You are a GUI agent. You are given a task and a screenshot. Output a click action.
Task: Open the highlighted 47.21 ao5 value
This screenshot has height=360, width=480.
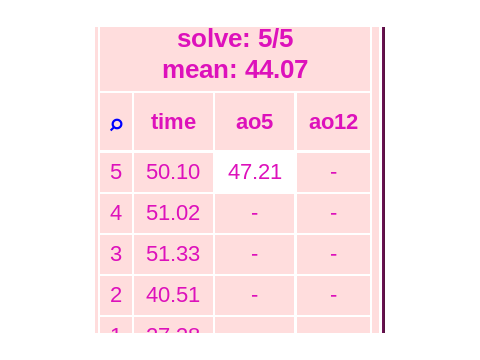[x=255, y=173]
